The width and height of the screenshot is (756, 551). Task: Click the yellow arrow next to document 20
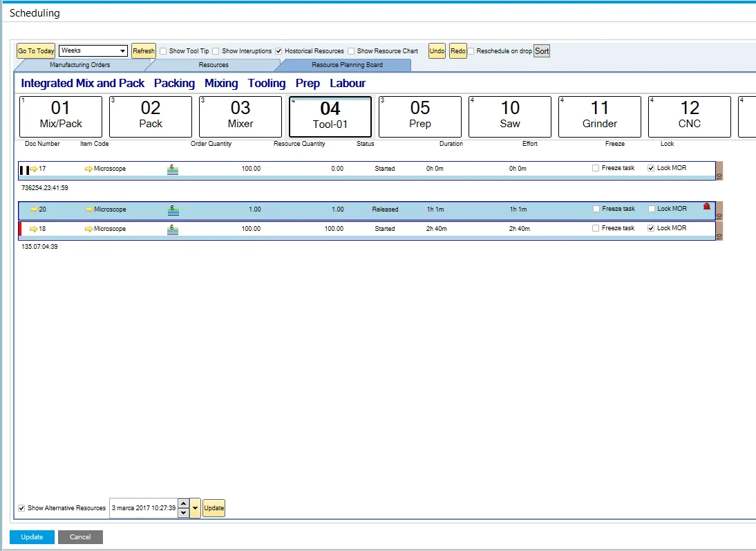click(34, 209)
